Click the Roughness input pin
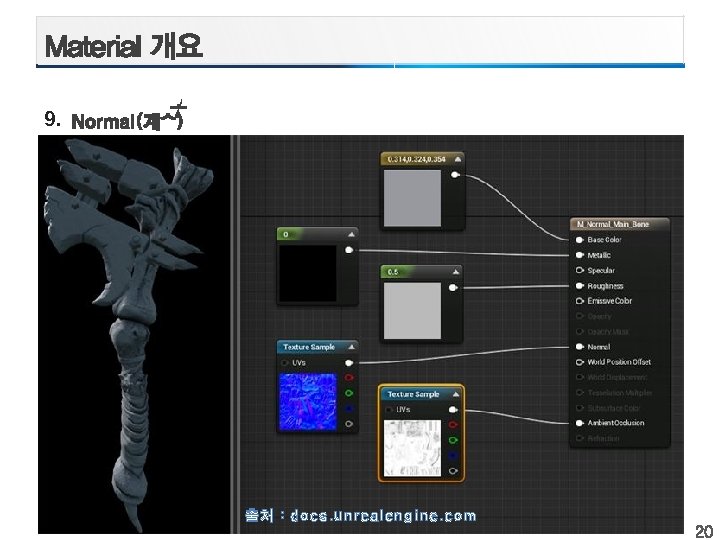This screenshot has width=720, height=540. pos(579,286)
